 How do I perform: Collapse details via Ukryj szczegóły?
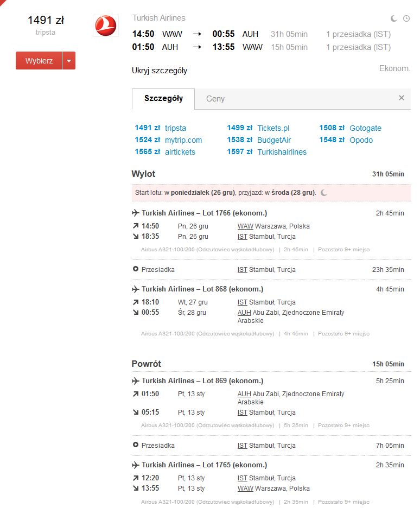(160, 71)
